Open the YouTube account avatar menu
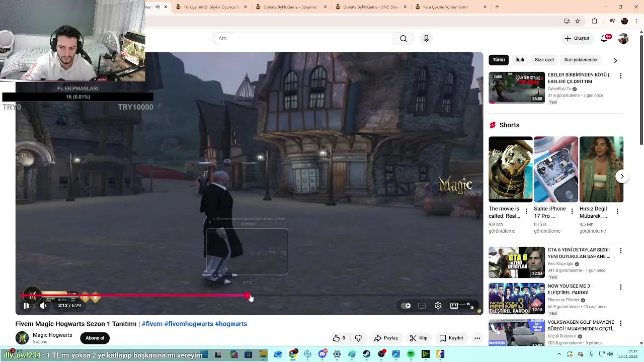Screen dimensions: 644x362 click(623, 39)
